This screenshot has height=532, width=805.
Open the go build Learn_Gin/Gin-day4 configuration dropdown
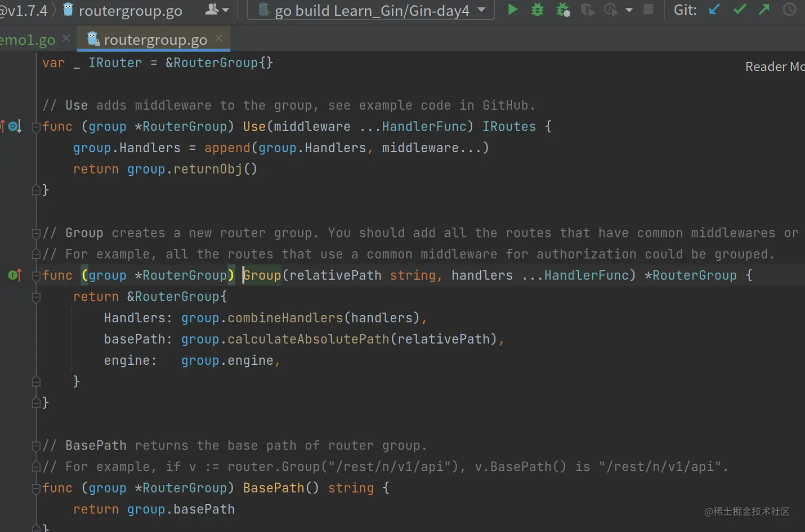[x=371, y=10]
